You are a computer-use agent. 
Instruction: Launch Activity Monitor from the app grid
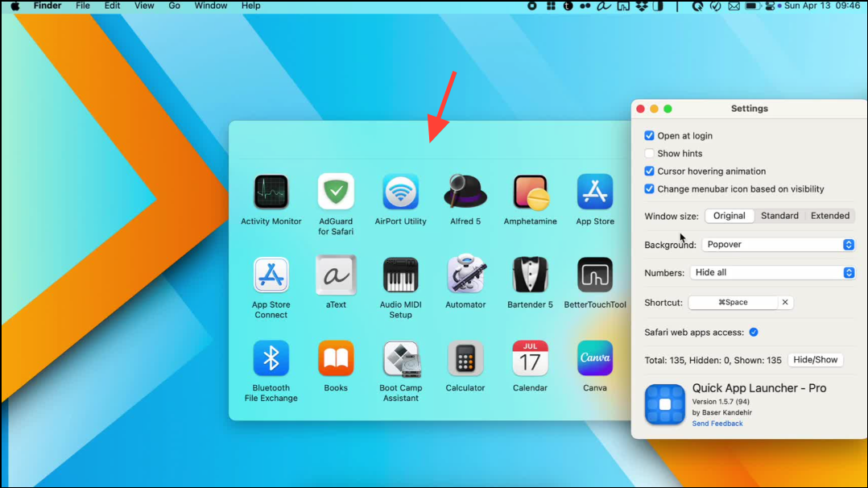pyautogui.click(x=271, y=192)
